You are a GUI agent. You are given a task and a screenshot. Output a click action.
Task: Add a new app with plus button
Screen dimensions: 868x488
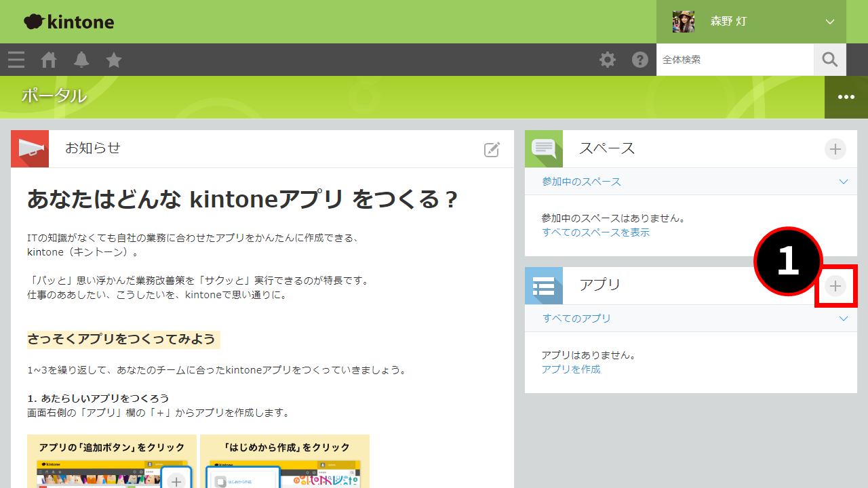(835, 286)
